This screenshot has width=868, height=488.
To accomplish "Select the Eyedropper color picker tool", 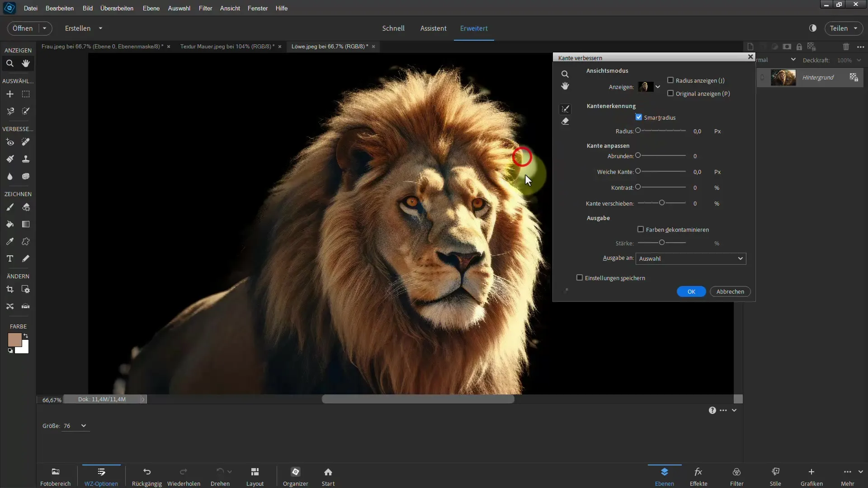I will (10, 241).
